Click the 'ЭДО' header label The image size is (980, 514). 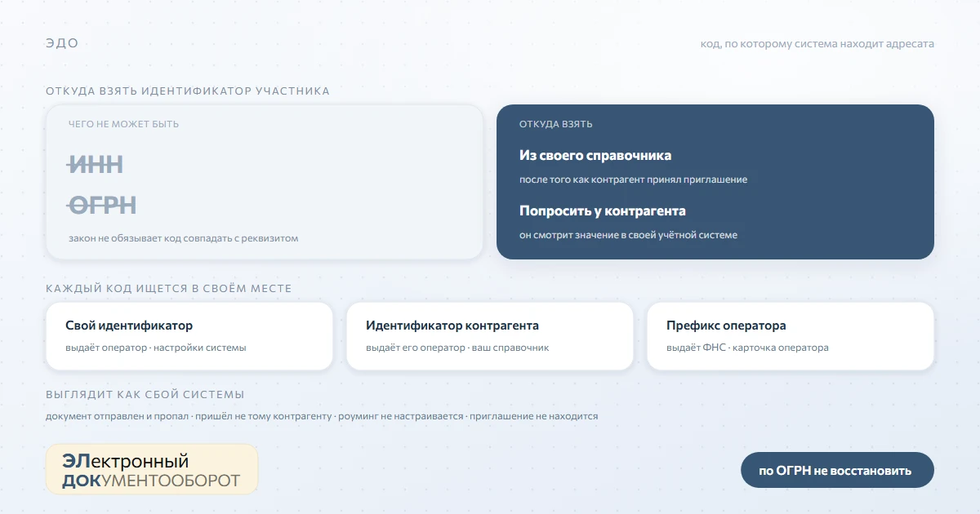pos(62,43)
